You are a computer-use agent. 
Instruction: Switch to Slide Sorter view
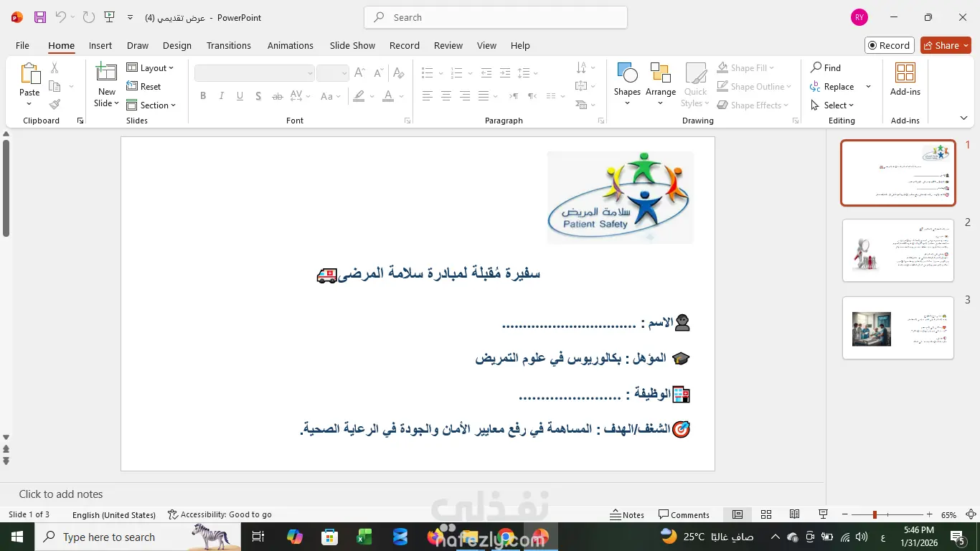766,514
